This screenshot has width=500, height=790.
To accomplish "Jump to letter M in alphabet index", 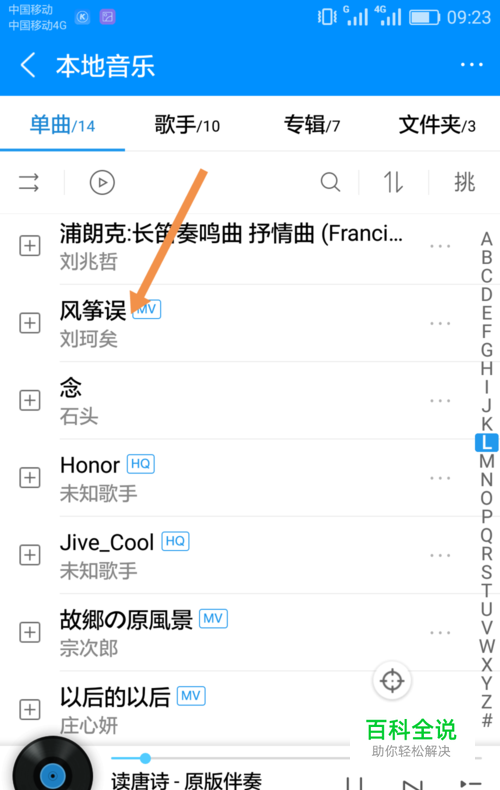I will point(486,461).
